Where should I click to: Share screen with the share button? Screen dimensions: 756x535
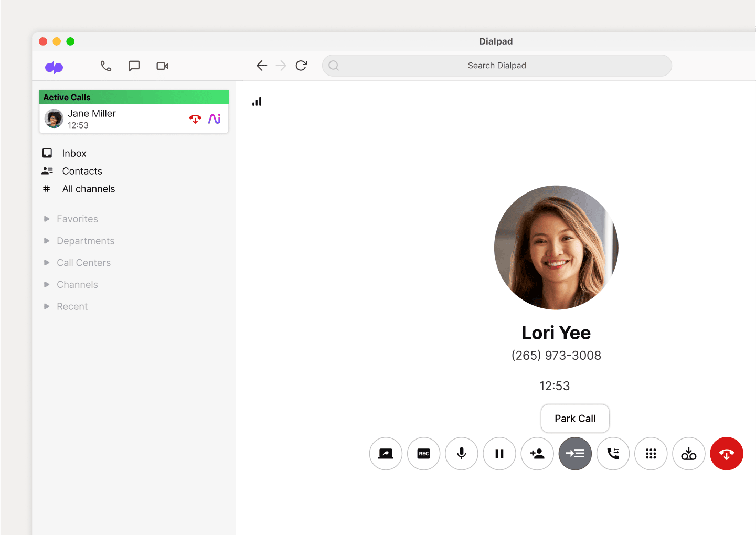(386, 454)
